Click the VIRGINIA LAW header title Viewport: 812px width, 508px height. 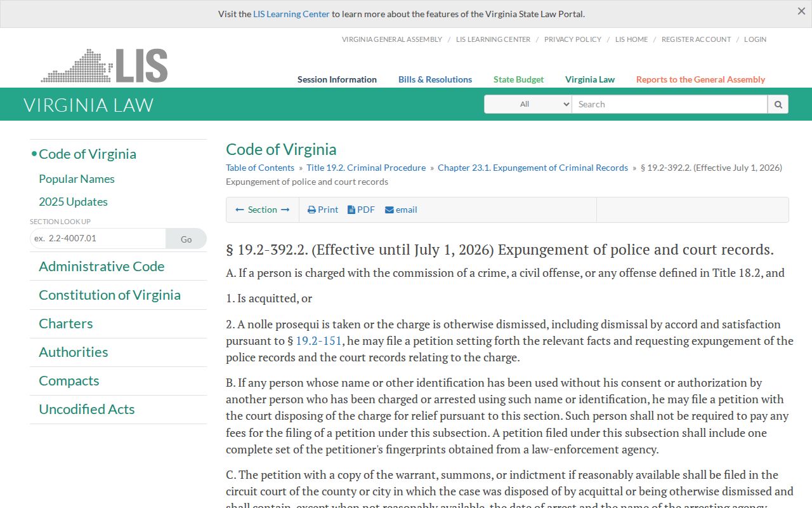(89, 105)
